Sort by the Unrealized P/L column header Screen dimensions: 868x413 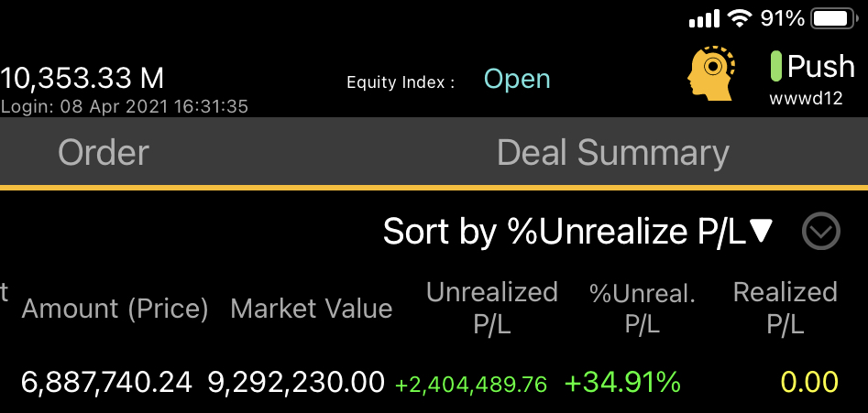(x=491, y=308)
